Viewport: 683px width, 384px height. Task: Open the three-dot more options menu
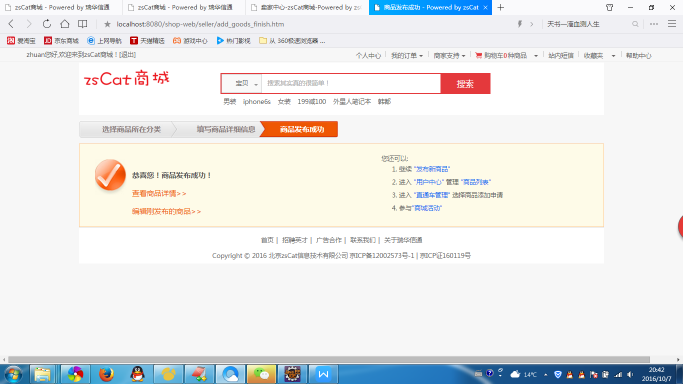(654, 24)
